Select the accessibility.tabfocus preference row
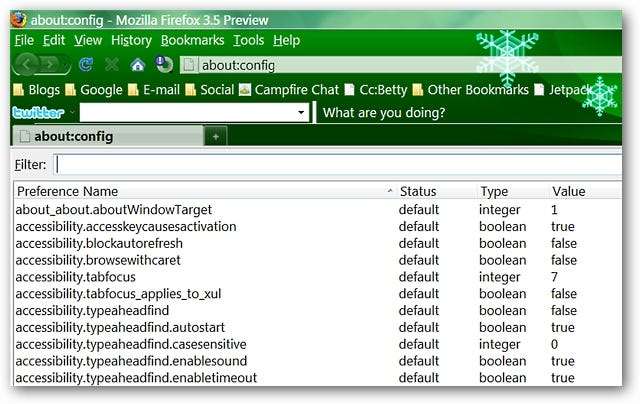This screenshot has height=404, width=640. click(318, 277)
